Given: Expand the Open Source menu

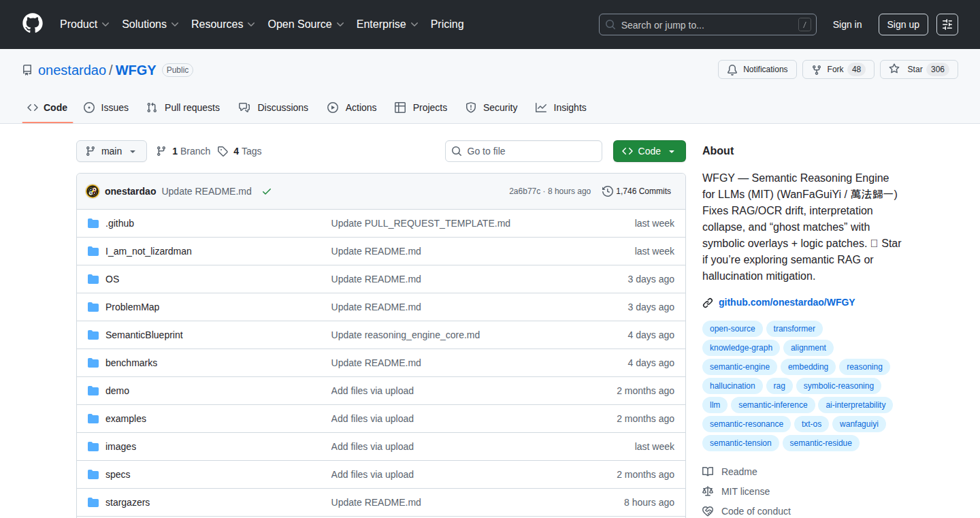Looking at the screenshot, I should tap(306, 25).
